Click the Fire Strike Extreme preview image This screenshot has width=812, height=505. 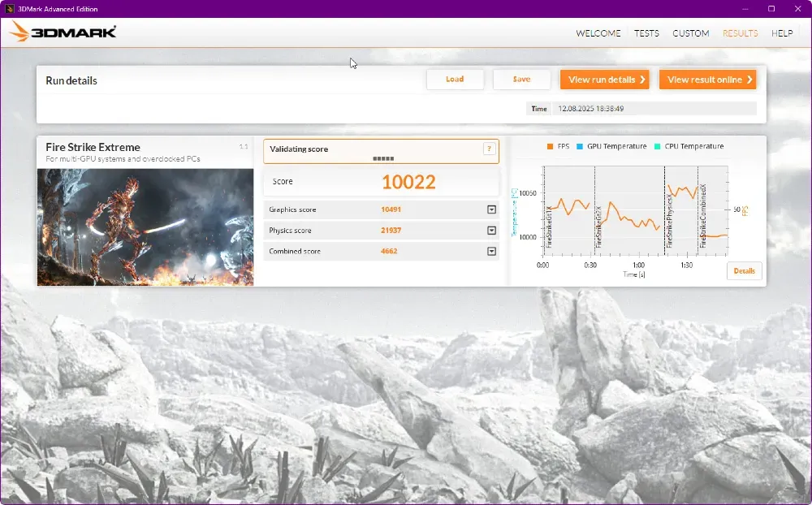tap(145, 227)
